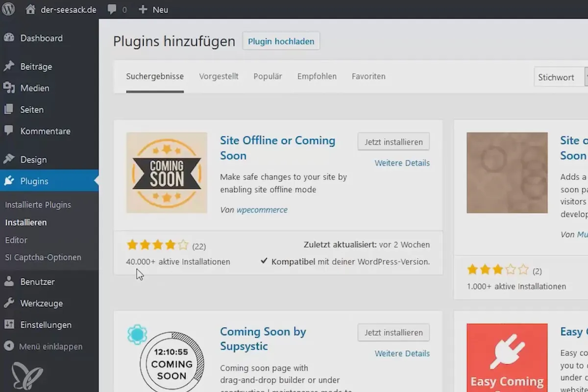This screenshot has width=588, height=392.
Task: Select the Installieren submenu entry
Action: tap(26, 222)
